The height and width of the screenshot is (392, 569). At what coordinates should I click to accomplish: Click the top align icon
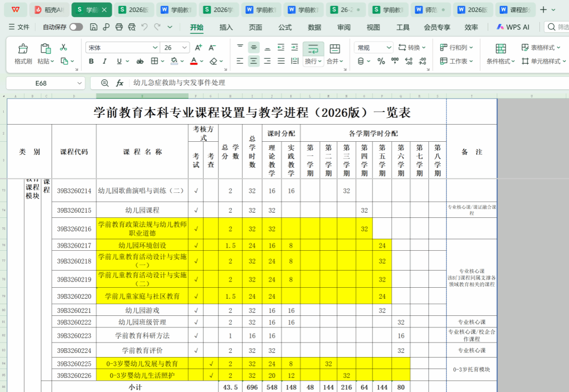[x=240, y=47]
